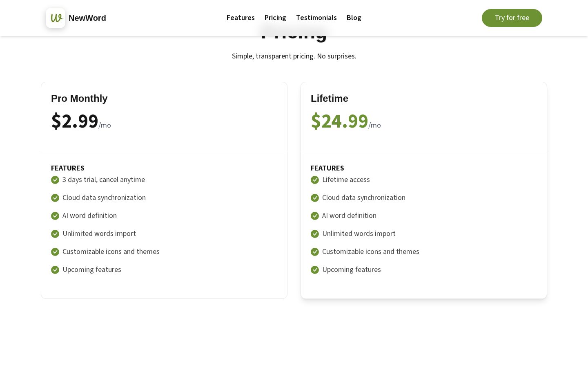Image resolution: width=588 pixels, height=368 pixels.
Task: Select the Lifetime plan title
Action: (330, 99)
